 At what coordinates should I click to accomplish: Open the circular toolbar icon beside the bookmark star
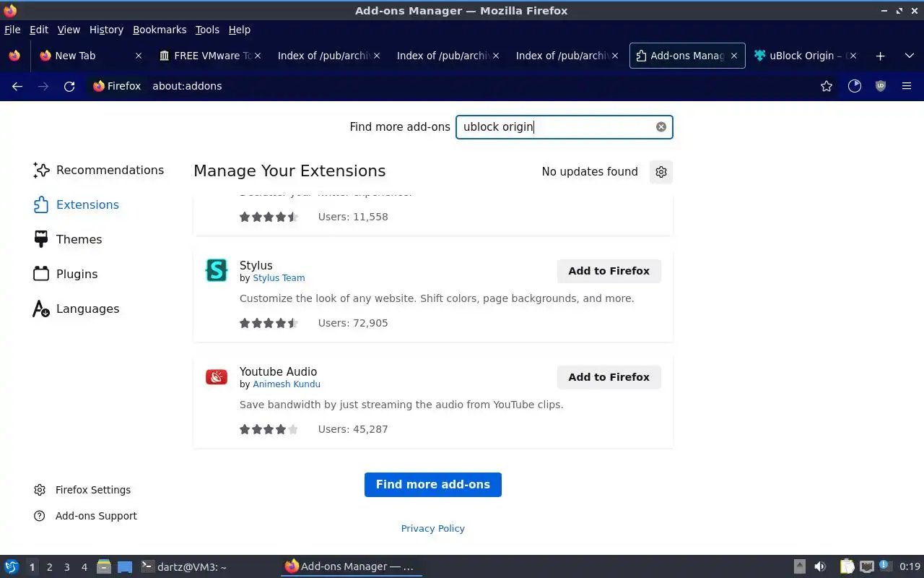(855, 86)
